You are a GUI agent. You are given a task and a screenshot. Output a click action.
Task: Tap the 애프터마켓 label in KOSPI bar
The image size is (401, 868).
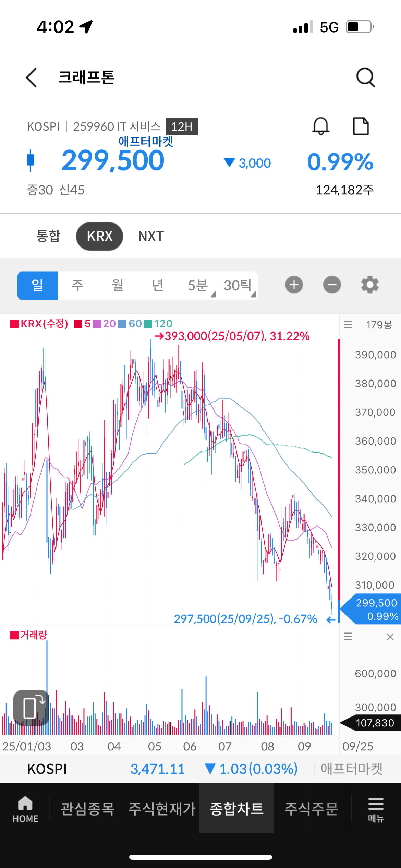click(352, 769)
